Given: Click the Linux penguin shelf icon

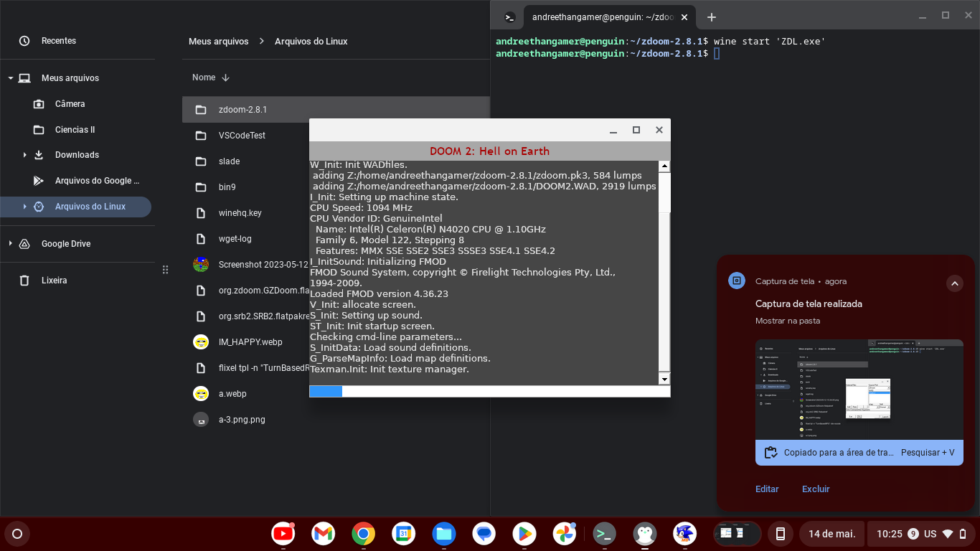Looking at the screenshot, I should coord(645,534).
